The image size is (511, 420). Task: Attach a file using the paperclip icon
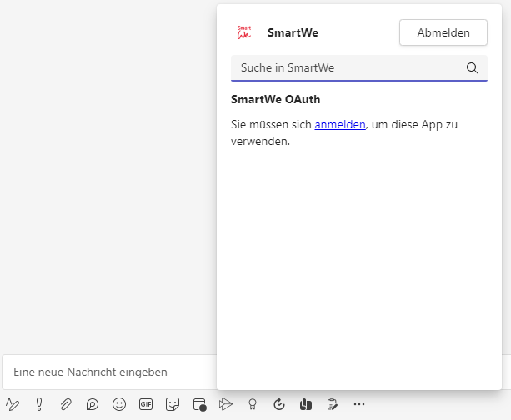(66, 404)
